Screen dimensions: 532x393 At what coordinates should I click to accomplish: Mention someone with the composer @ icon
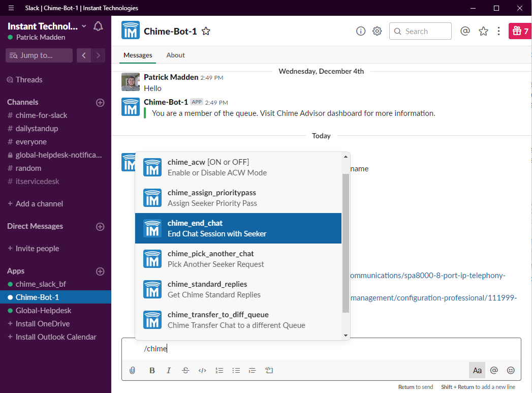click(x=494, y=370)
